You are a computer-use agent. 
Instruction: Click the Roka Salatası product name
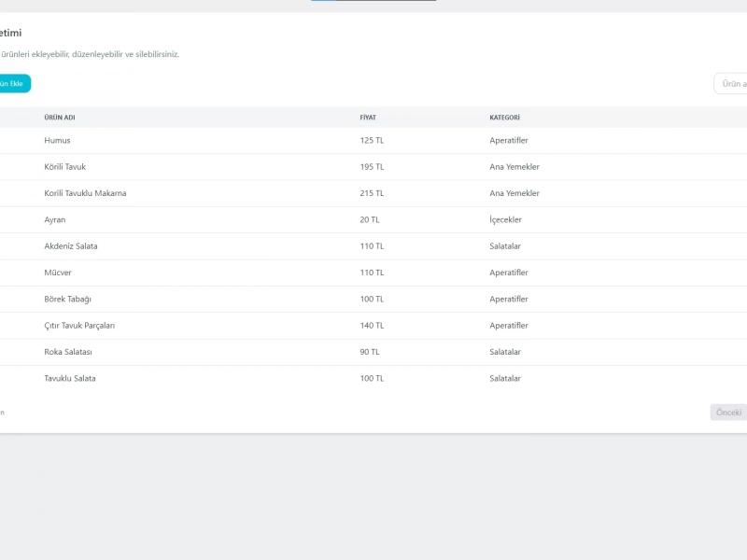tap(68, 352)
